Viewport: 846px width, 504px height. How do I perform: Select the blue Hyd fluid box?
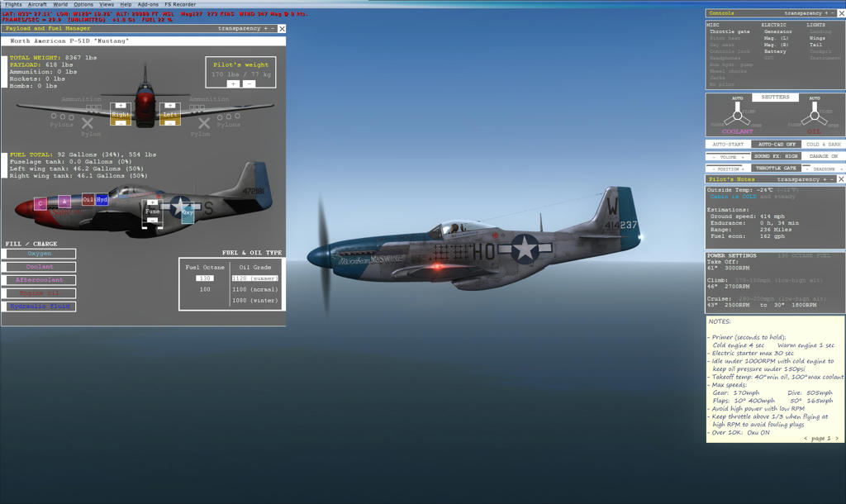102,199
